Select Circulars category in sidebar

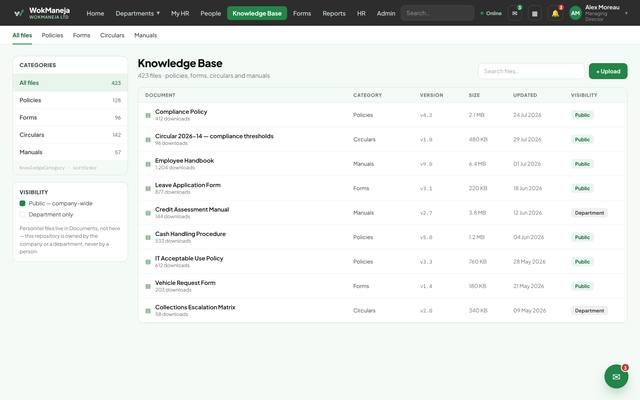pos(70,135)
